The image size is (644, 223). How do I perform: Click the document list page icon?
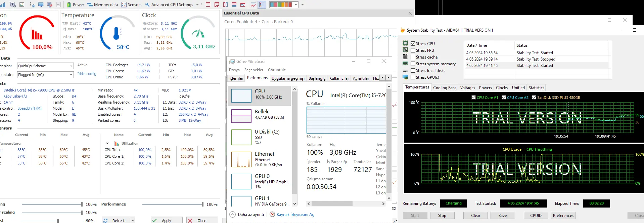pyautogui.click(x=58, y=5)
